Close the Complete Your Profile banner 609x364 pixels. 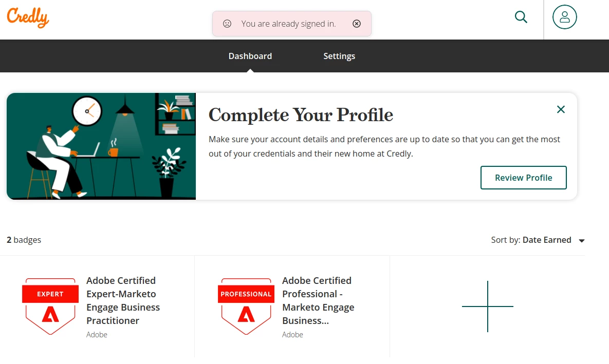(561, 109)
